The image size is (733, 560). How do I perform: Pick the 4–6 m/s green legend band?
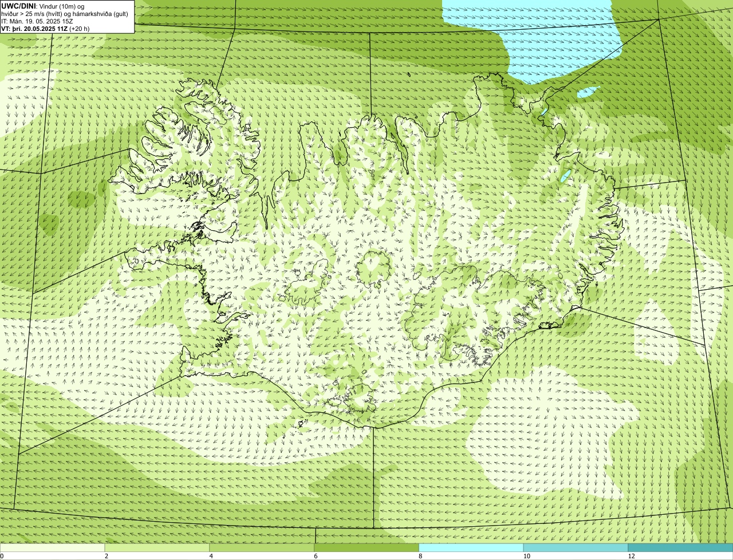pos(262,548)
